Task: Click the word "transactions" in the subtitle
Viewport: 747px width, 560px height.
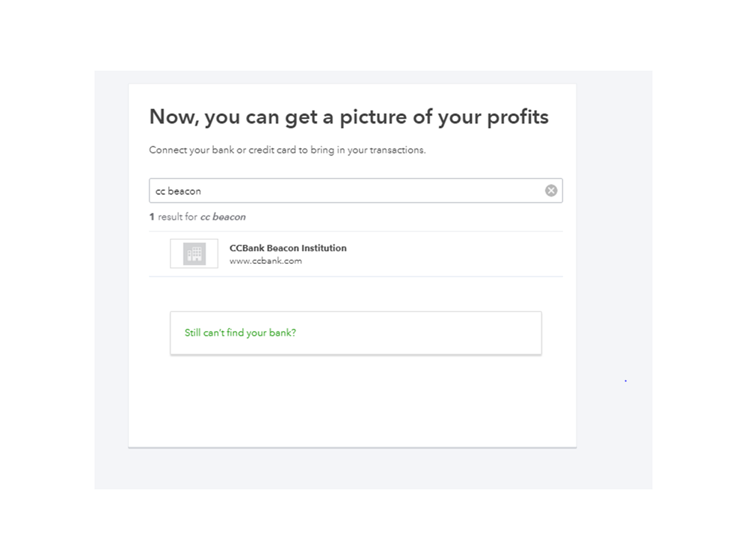Action: click(x=397, y=150)
